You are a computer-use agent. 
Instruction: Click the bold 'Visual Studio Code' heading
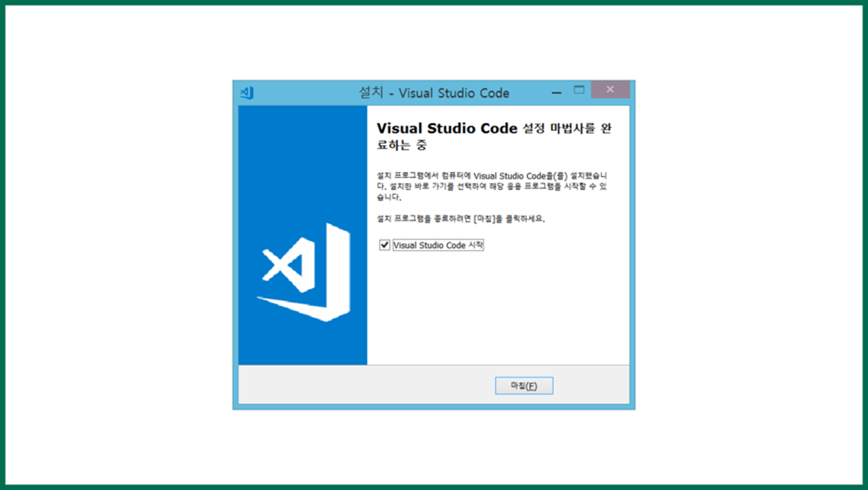[x=447, y=128]
